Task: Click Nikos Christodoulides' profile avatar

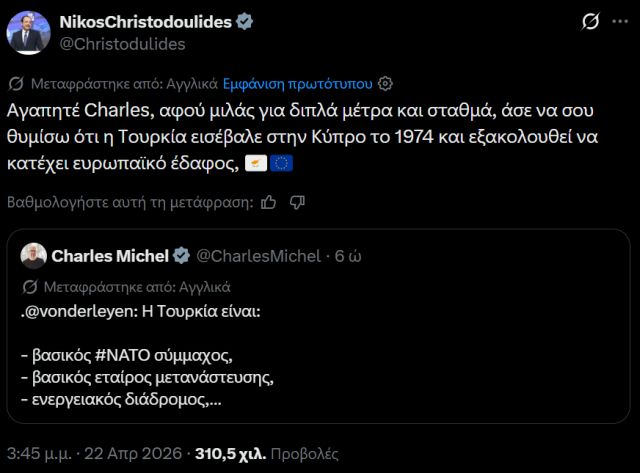Action: [27, 33]
